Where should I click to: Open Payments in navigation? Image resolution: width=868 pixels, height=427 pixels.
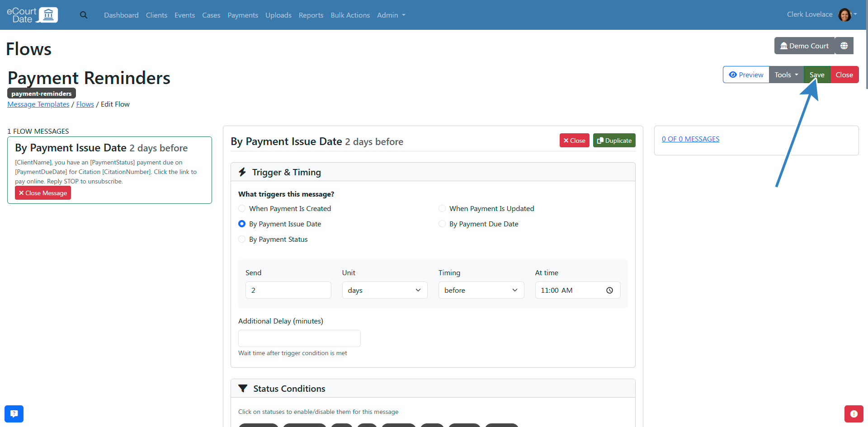coord(243,15)
